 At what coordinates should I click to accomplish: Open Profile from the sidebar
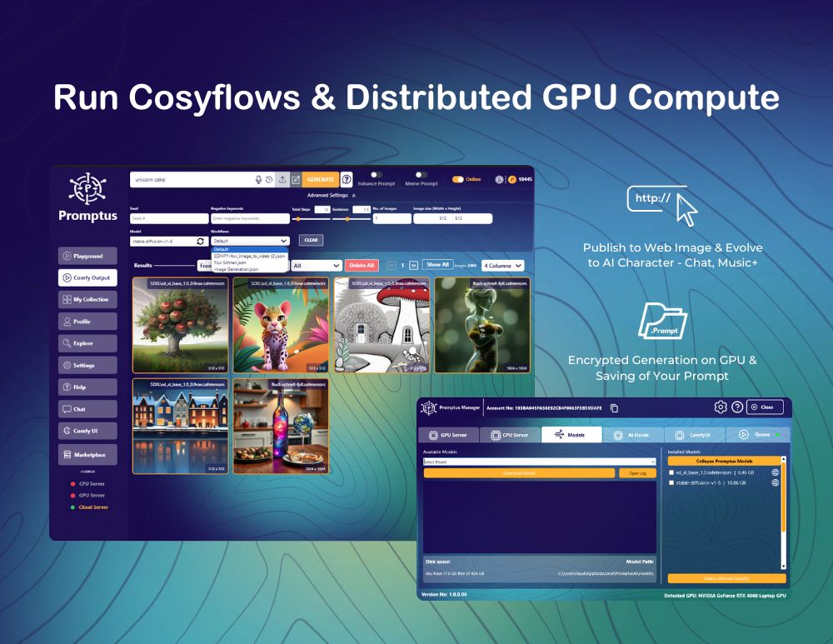pyautogui.click(x=87, y=322)
